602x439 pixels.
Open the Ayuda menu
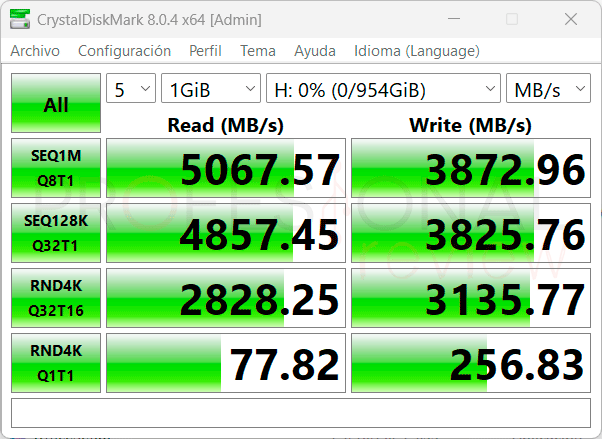click(x=315, y=51)
